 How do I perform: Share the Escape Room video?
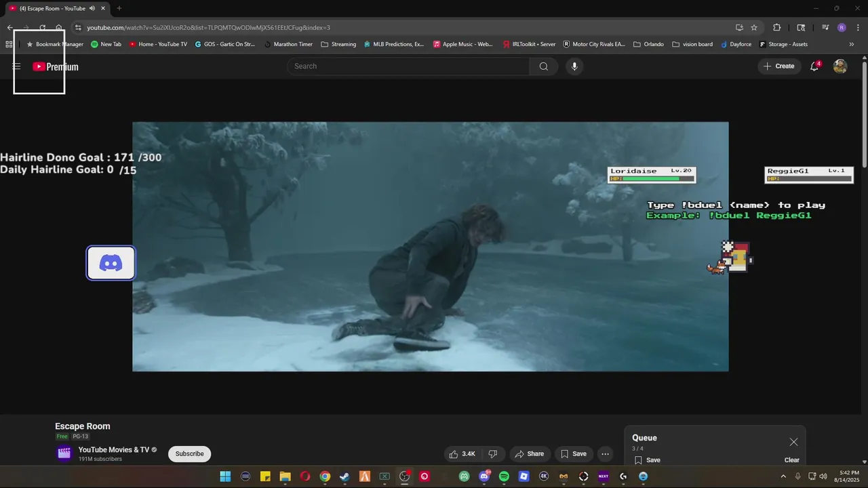(529, 454)
